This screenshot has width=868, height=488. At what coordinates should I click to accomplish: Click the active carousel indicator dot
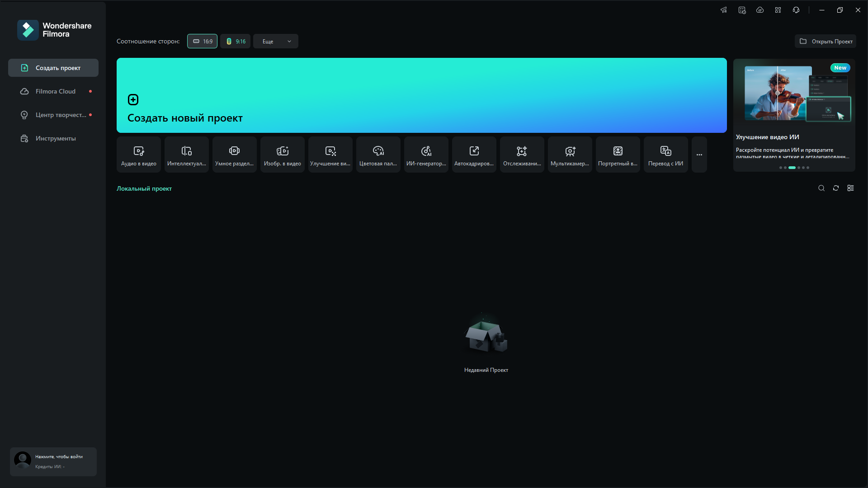click(792, 168)
